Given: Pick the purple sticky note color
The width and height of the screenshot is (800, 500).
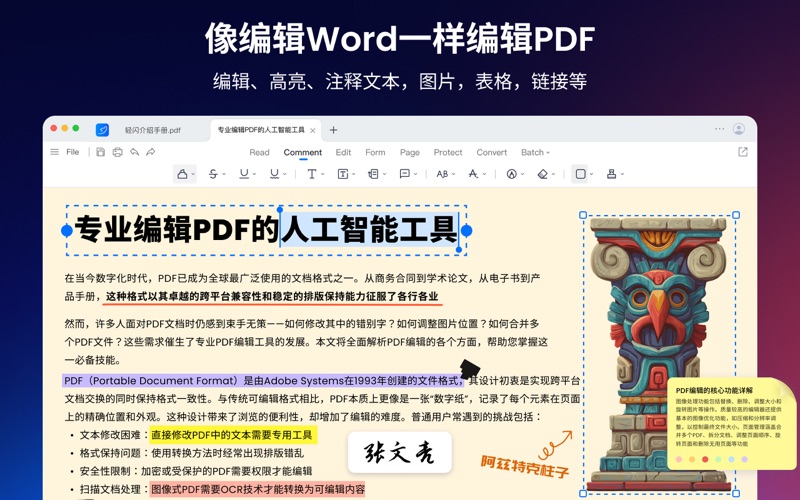Looking at the screenshot, I should [x=745, y=459].
